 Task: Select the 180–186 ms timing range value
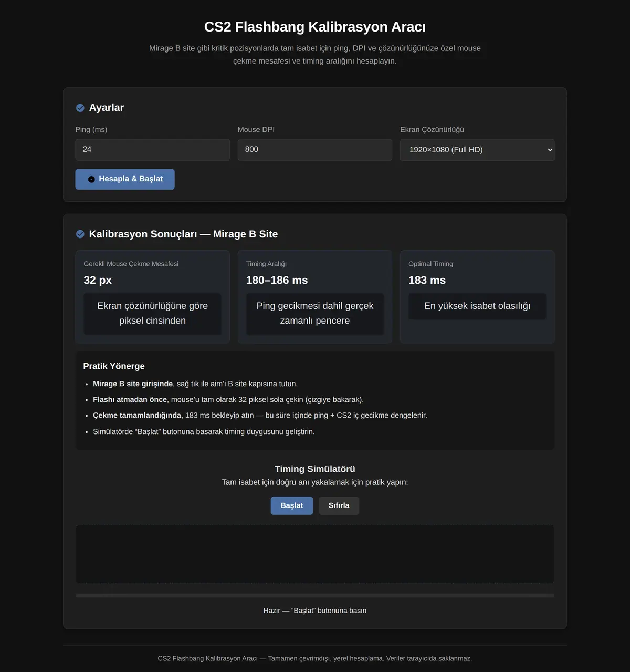pos(277,280)
